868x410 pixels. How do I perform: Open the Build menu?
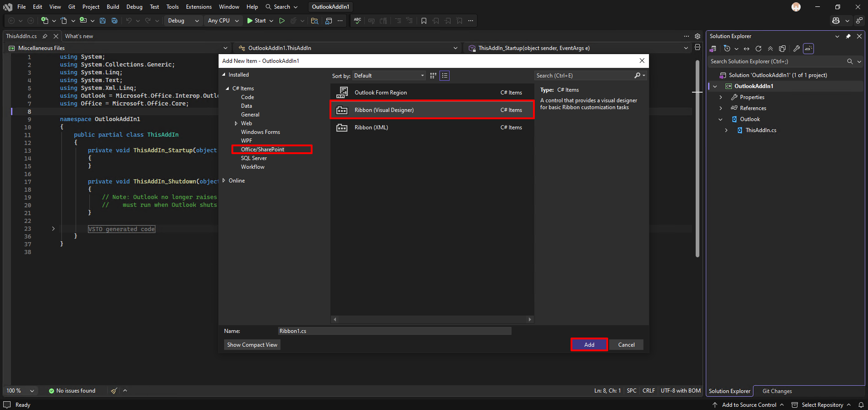tap(113, 7)
